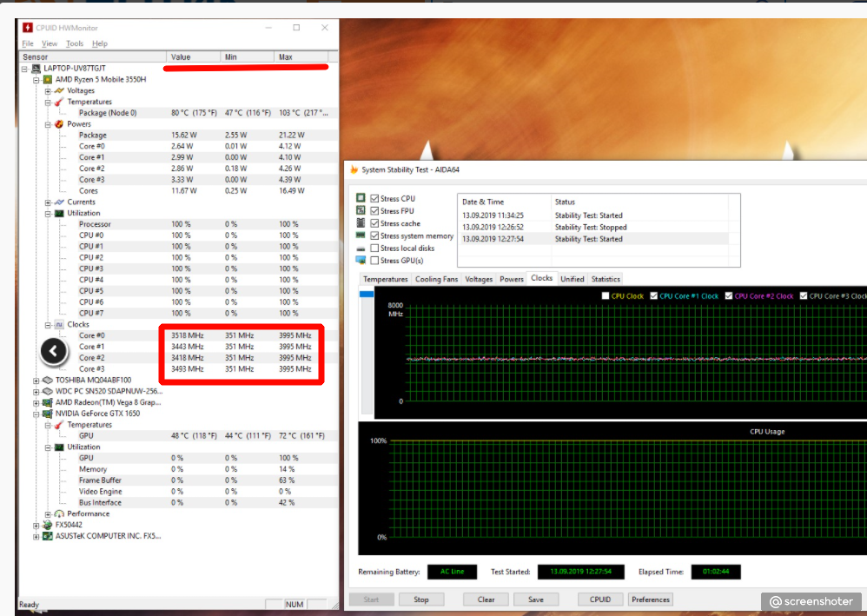Click the HWMonitor app icon in title bar
This screenshot has width=867, height=616.
(x=28, y=27)
